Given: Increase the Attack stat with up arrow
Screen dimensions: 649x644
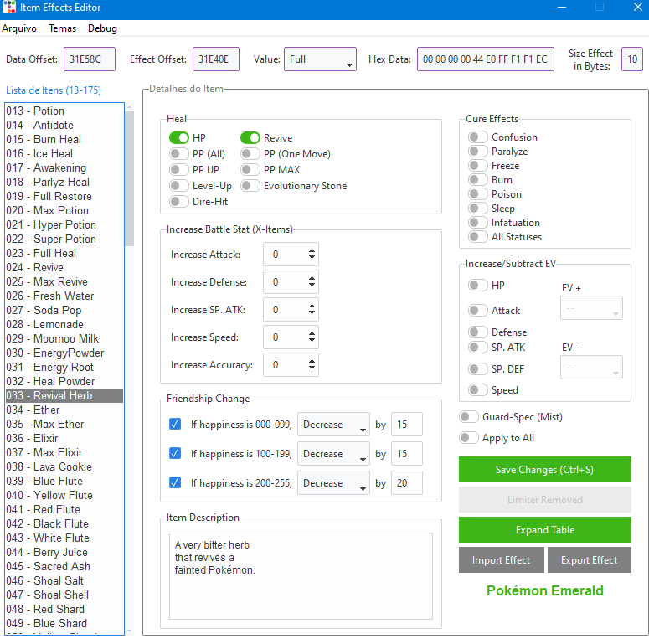Looking at the screenshot, I should pos(312,250).
